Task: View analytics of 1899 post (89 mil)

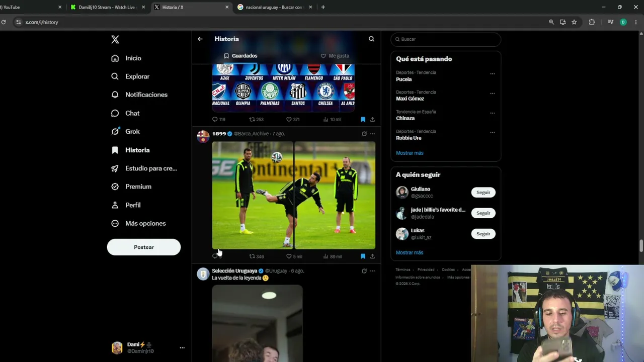Action: (332, 256)
